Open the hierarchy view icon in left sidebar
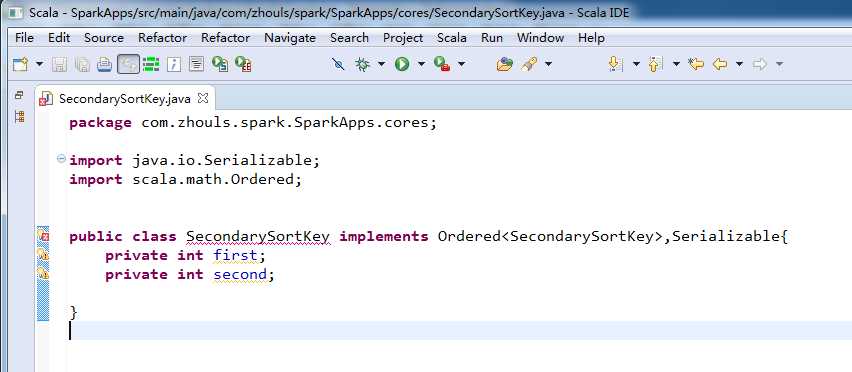 (x=20, y=116)
